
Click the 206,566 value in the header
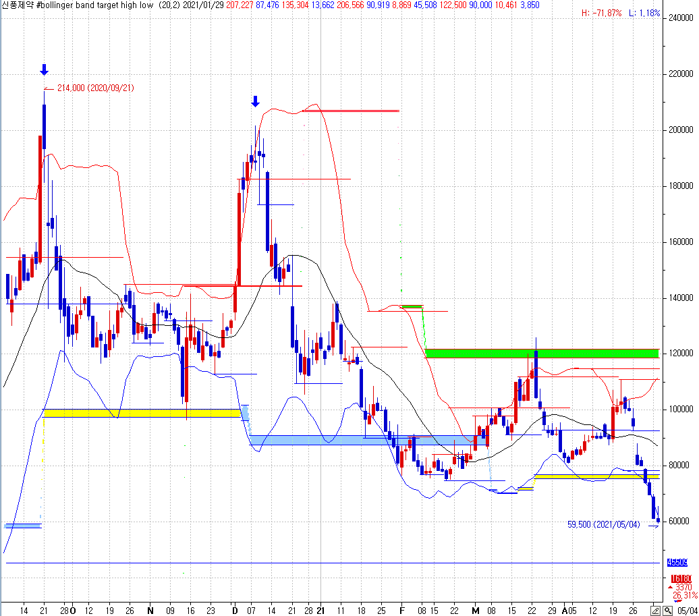coord(350,5)
